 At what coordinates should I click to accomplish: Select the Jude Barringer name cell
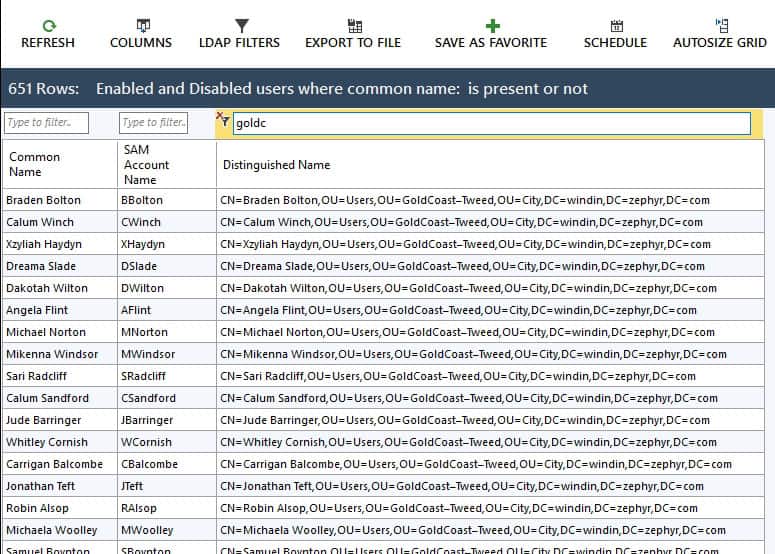[x=60, y=420]
